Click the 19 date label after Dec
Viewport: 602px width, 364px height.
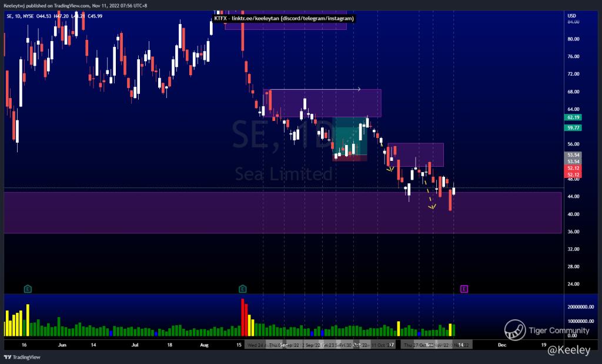[544, 345]
